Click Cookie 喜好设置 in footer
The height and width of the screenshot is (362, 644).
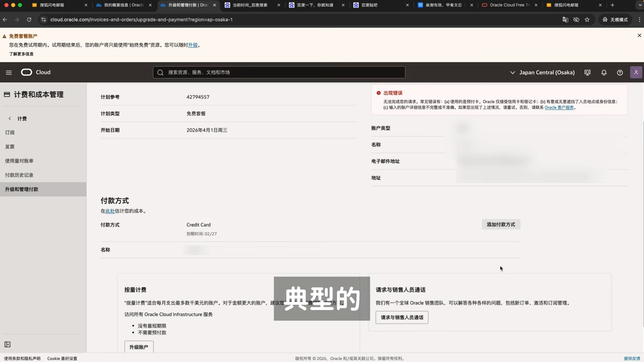click(62, 358)
